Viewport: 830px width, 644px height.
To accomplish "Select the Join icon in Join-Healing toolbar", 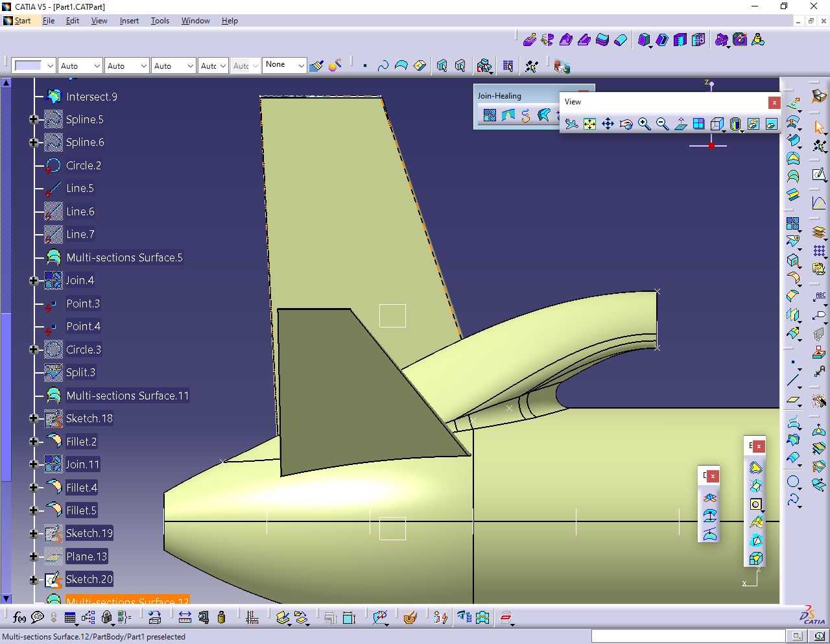I will click(490, 115).
